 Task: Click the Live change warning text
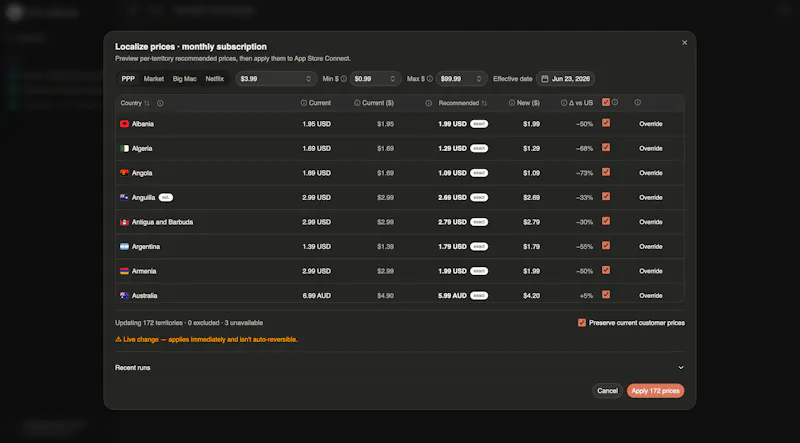(x=206, y=339)
